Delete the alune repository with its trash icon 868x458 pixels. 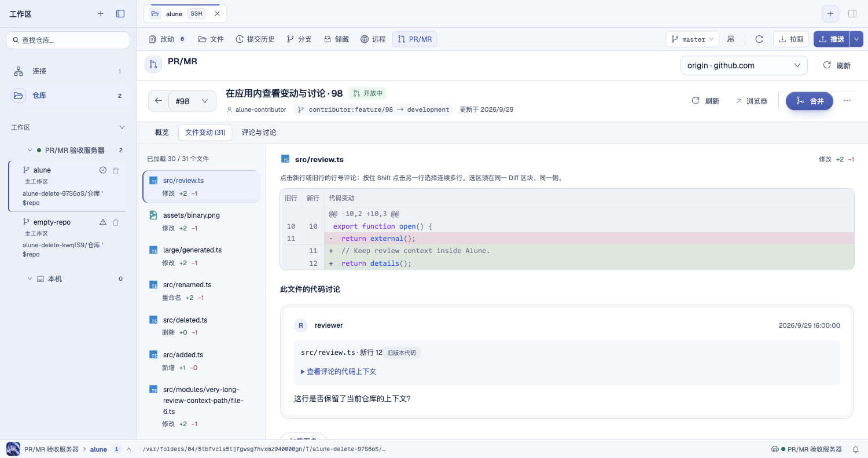[116, 170]
